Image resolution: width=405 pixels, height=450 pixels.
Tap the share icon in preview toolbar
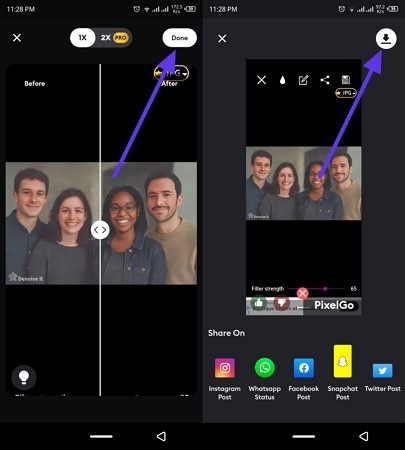pos(325,80)
